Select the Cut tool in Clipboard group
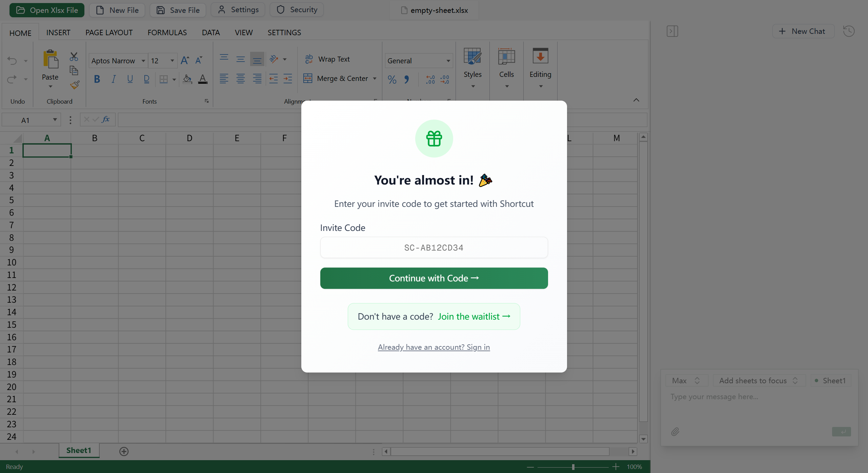Viewport: 868px width, 473px height. point(73,56)
